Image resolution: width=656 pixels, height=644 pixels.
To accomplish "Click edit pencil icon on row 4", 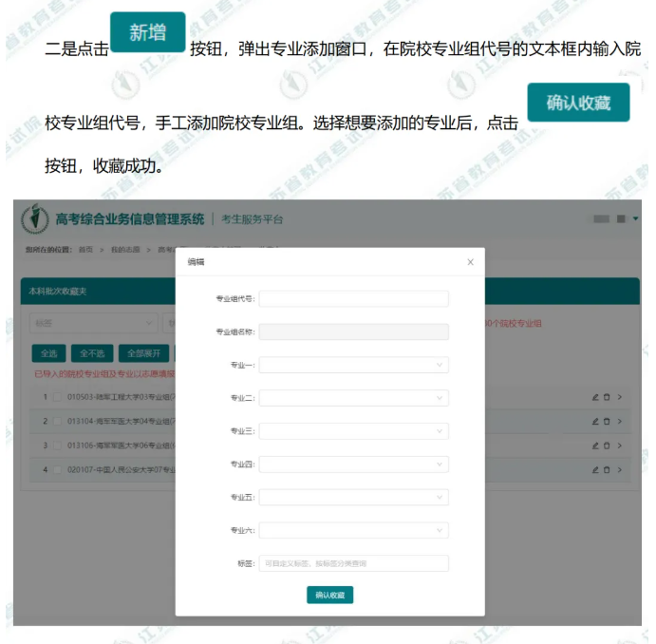I will [x=595, y=470].
